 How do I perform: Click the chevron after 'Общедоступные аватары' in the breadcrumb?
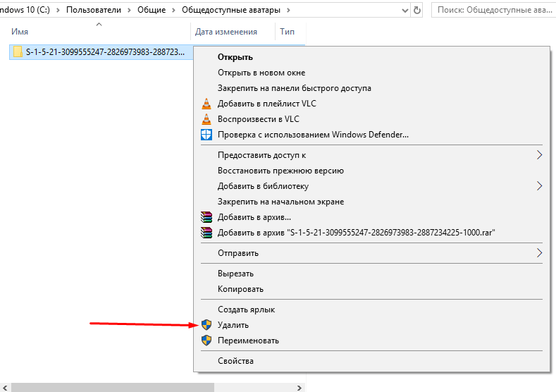point(288,11)
